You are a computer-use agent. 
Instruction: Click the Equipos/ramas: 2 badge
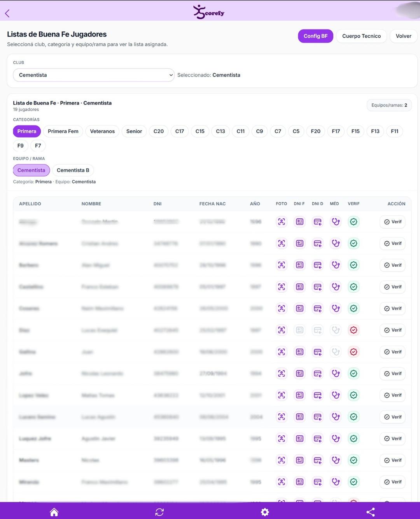click(x=389, y=105)
